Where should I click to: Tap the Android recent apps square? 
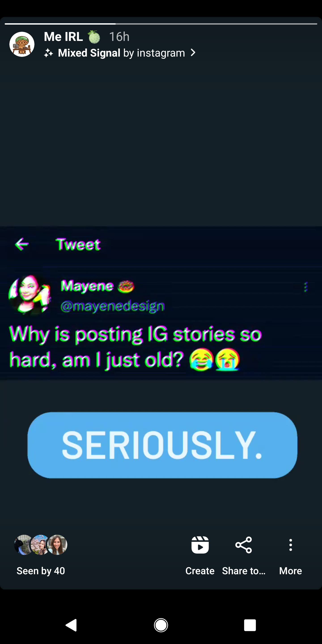(250, 625)
